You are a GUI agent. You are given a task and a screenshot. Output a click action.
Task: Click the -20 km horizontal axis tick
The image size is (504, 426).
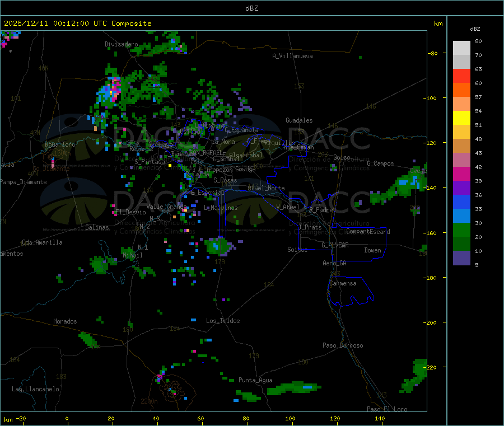pyautogui.click(x=21, y=419)
